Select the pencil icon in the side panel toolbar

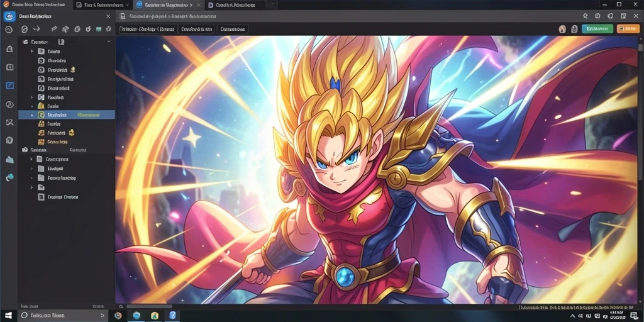click(x=54, y=29)
